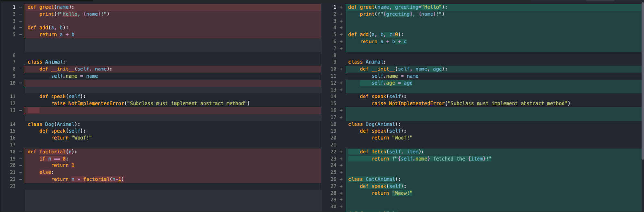Click line number 14 in the left pane
The height and width of the screenshot is (212, 644).
pyautogui.click(x=13, y=124)
